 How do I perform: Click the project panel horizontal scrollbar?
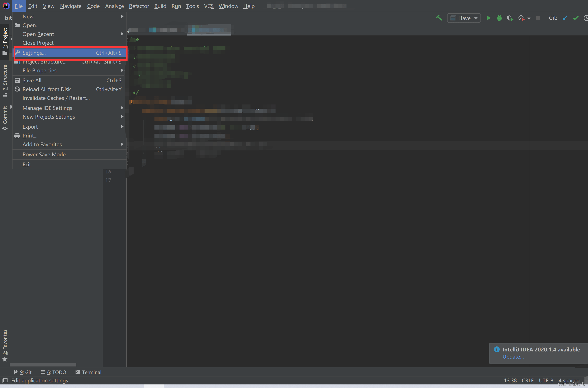pyautogui.click(x=43, y=365)
